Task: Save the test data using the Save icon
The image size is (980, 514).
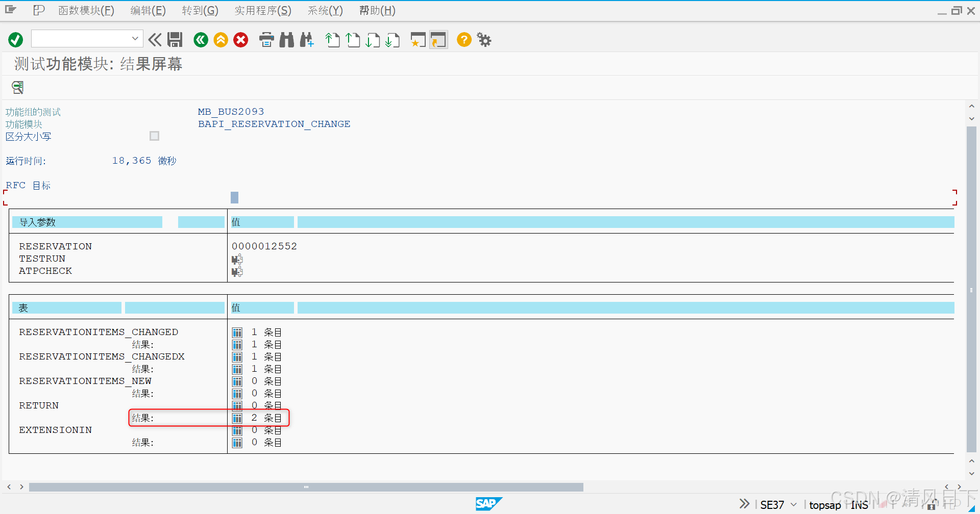Action: click(175, 40)
